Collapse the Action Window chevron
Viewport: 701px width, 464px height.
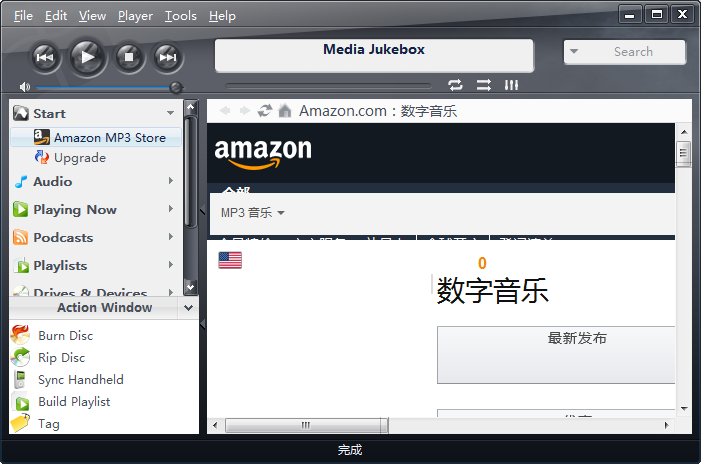coord(188,308)
